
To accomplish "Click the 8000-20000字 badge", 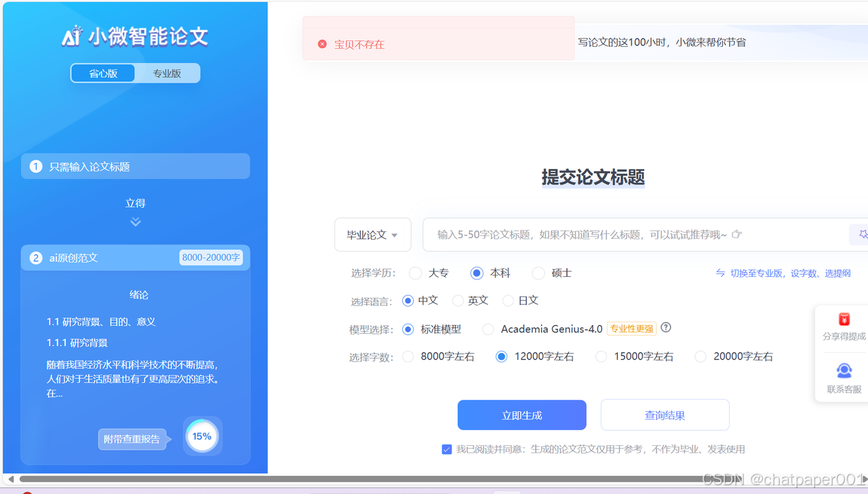I will (211, 258).
